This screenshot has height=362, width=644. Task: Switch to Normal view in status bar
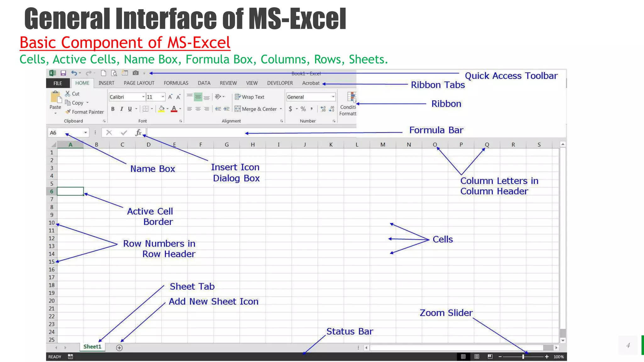point(463,357)
